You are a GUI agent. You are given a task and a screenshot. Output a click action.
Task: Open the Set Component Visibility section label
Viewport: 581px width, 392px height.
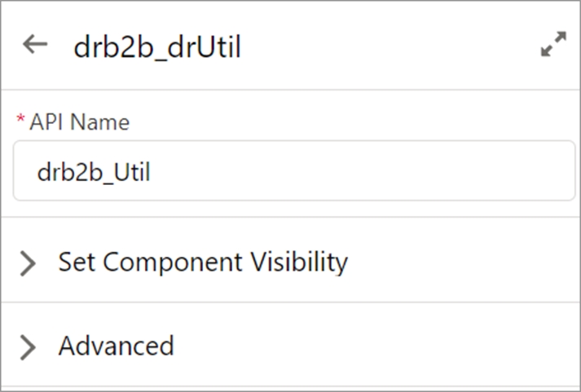pos(203,262)
